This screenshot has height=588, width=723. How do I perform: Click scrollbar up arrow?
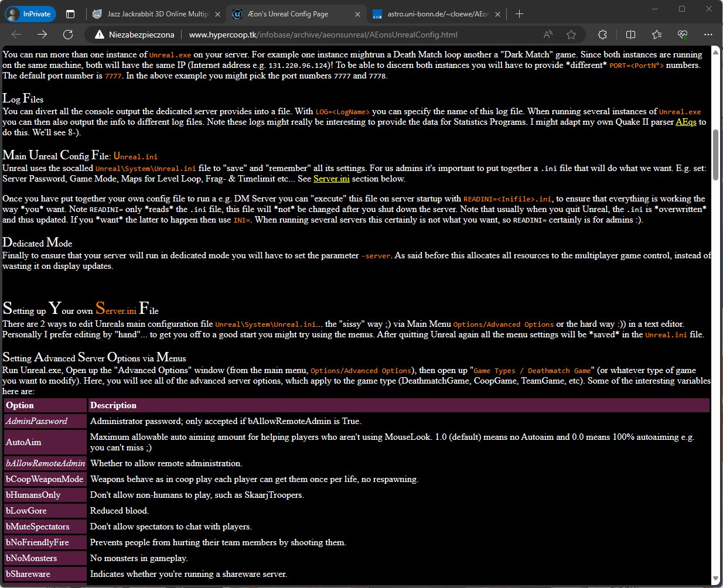pyautogui.click(x=715, y=52)
